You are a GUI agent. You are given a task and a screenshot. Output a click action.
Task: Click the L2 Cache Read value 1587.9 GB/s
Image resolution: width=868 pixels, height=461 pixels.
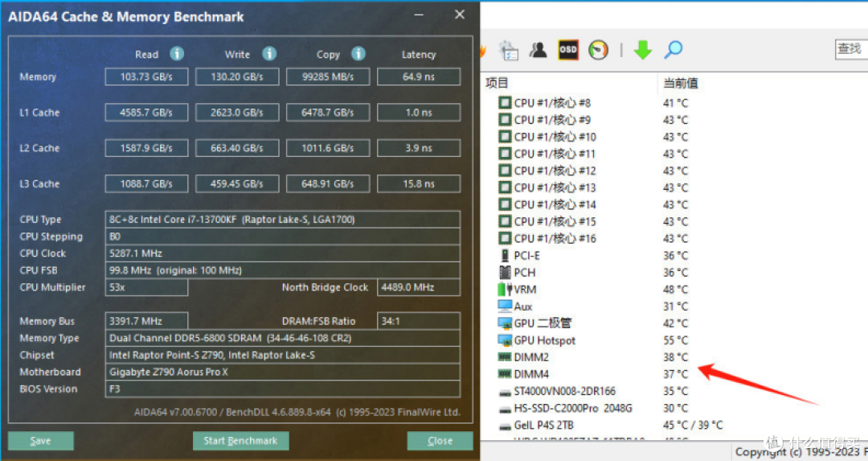tap(146, 148)
